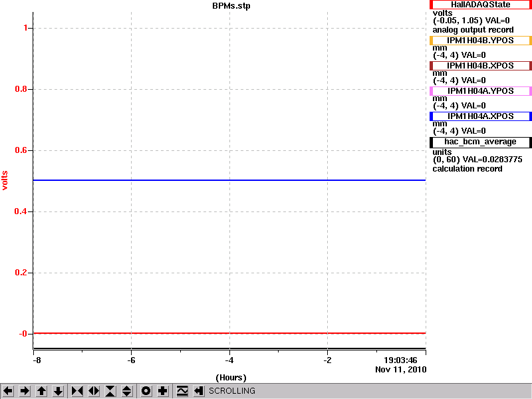Click the 'calculation record' description text
Viewport: 532px width, 399px height.
(x=467, y=169)
